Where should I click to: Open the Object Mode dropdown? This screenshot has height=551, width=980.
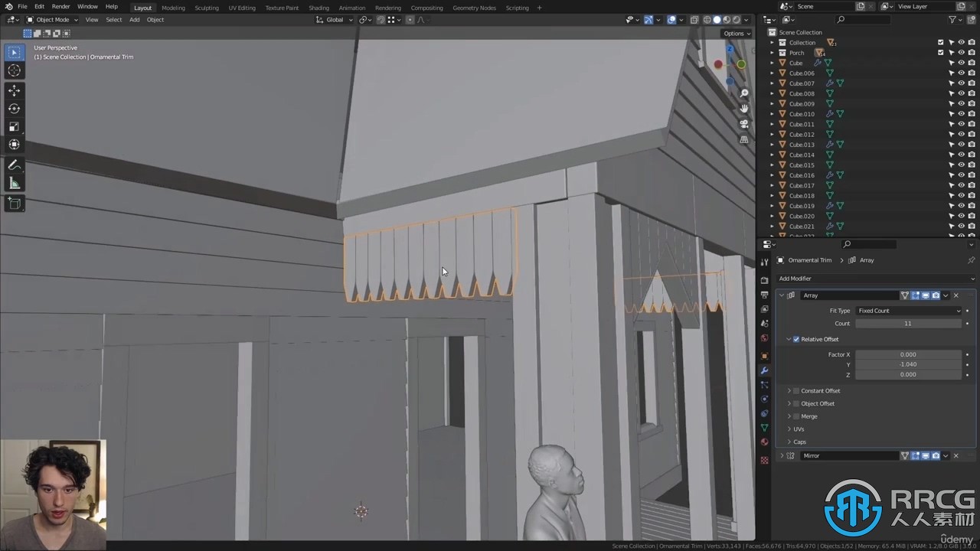coord(52,19)
